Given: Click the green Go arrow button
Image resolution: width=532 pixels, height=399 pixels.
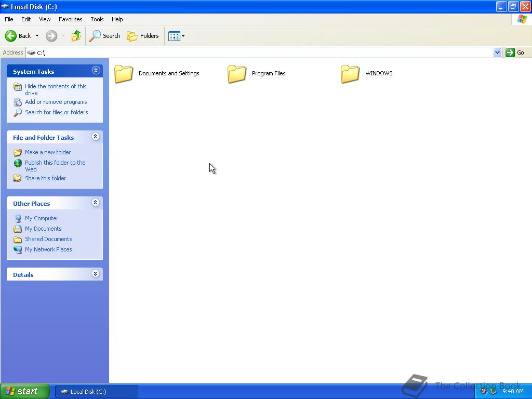Looking at the screenshot, I should coord(510,52).
